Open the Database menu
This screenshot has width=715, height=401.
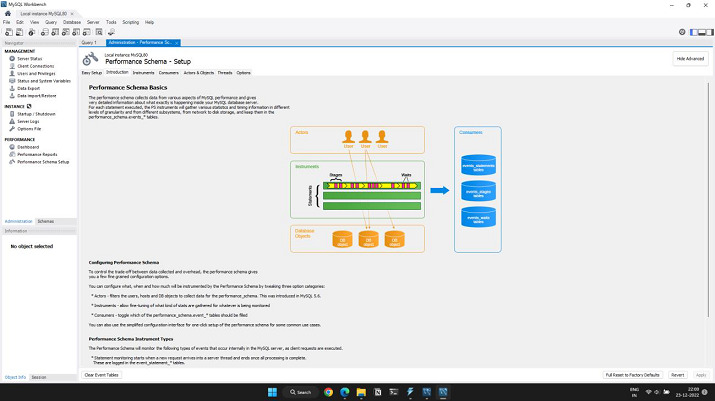pos(72,21)
